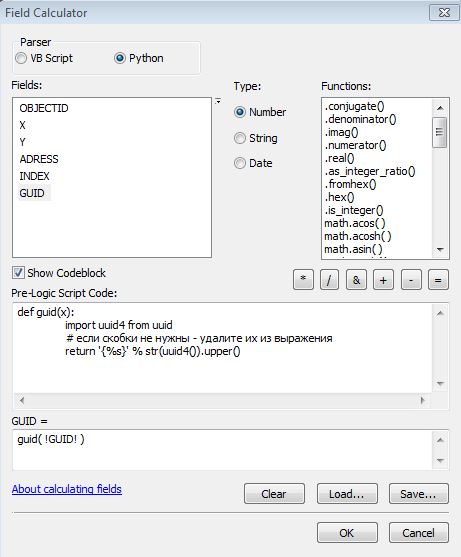Select the INDEX field in the list
461x557 pixels.
click(34, 176)
